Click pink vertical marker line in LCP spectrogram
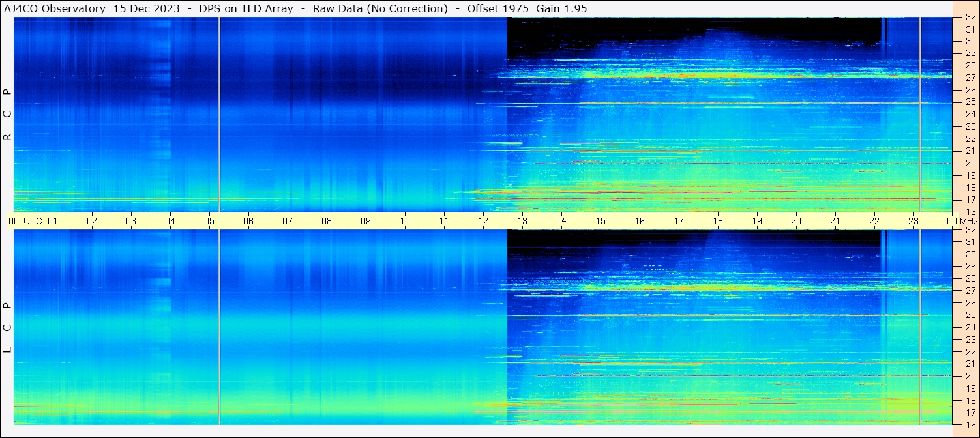The width and height of the screenshot is (980, 438). 920,327
